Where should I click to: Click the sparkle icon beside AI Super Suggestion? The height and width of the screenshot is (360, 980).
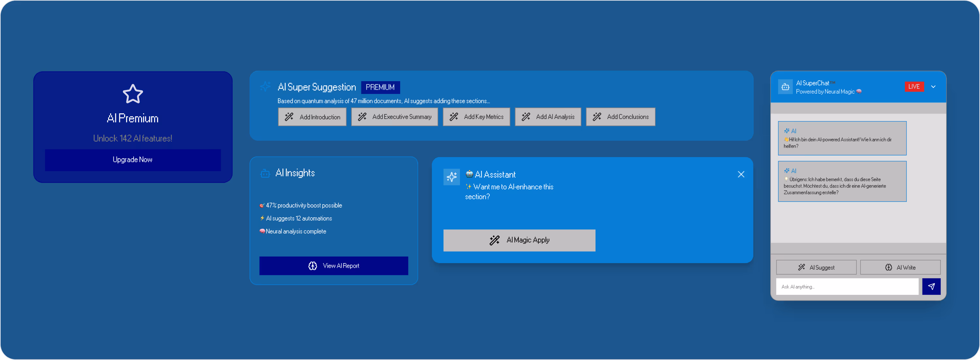265,86
